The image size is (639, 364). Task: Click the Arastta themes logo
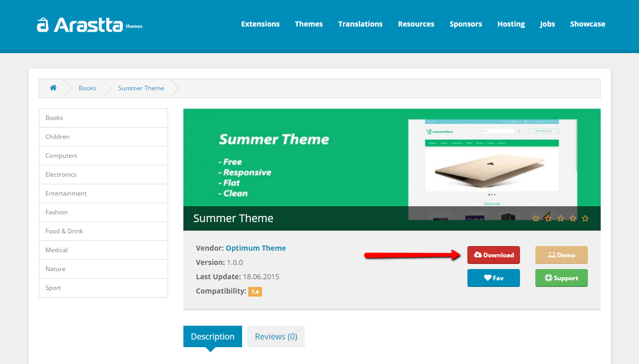[x=90, y=25]
